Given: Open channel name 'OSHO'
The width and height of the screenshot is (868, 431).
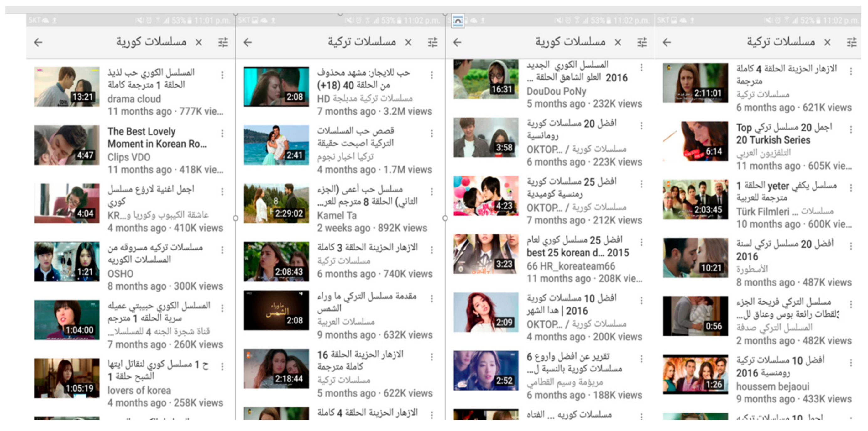Looking at the screenshot, I should 120,274.
